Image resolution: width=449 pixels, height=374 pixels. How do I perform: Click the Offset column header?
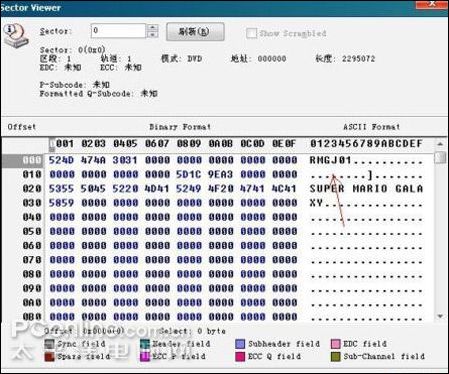pyautogui.click(x=22, y=127)
